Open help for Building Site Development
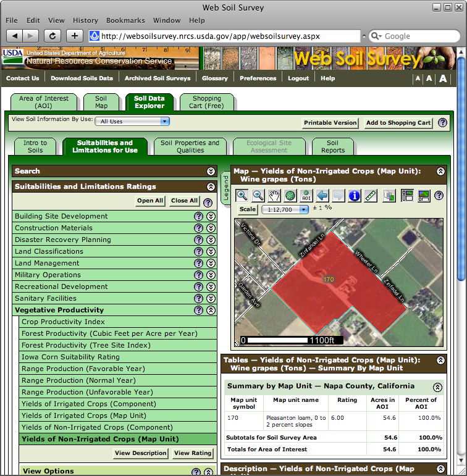Screen dimensions: 467x476 tap(198, 216)
